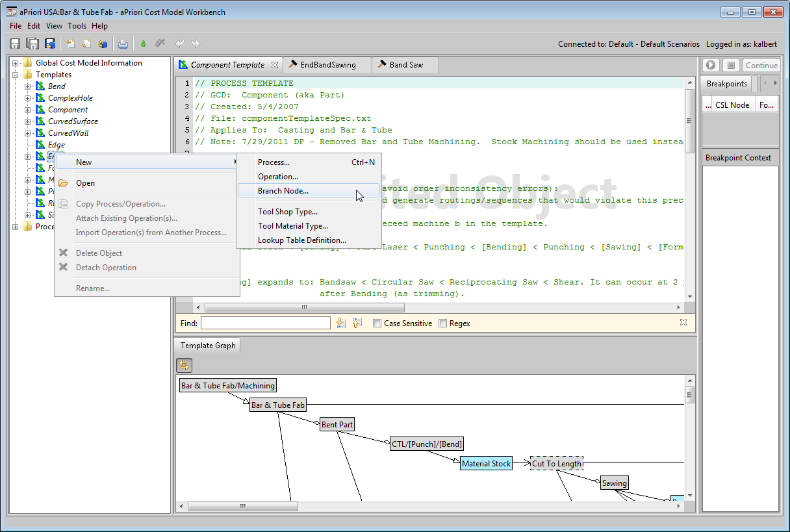The height and width of the screenshot is (532, 790).
Task: Click the Continue debugger button
Action: 761,65
